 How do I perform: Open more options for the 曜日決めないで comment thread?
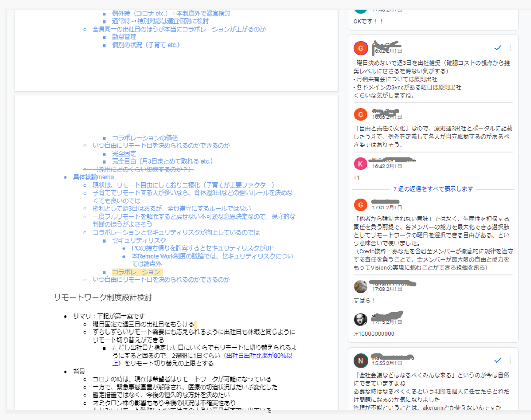pyautogui.click(x=510, y=48)
